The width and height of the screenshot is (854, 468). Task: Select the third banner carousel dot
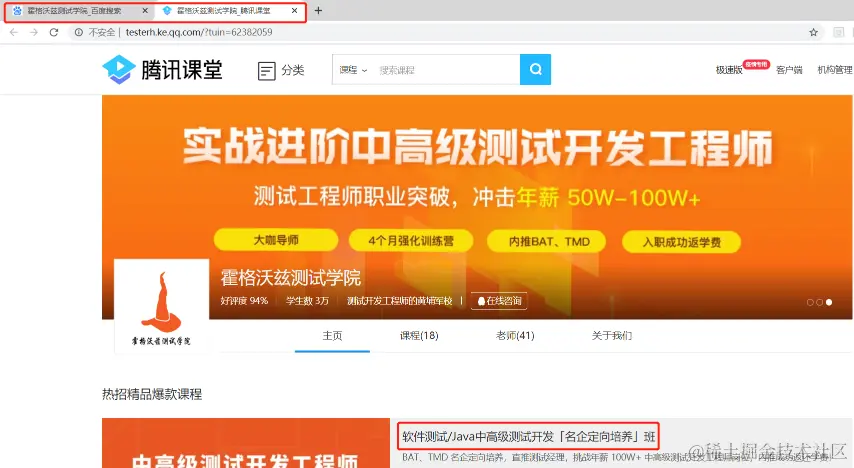pyautogui.click(x=829, y=302)
